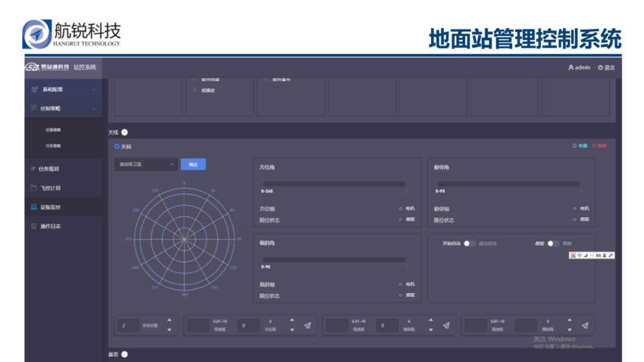Click the 收藏 refresh icon
The width and height of the screenshot is (644, 362).
pos(575,146)
